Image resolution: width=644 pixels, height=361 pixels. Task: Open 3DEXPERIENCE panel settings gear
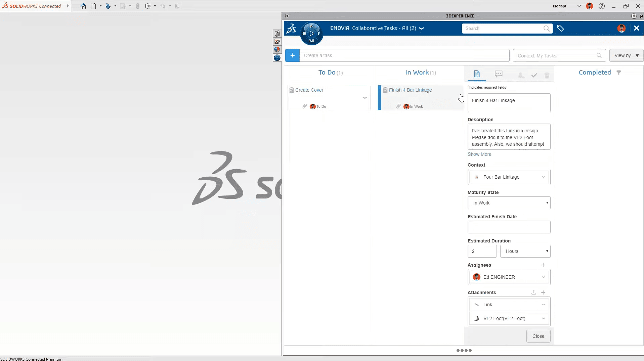coord(634,16)
